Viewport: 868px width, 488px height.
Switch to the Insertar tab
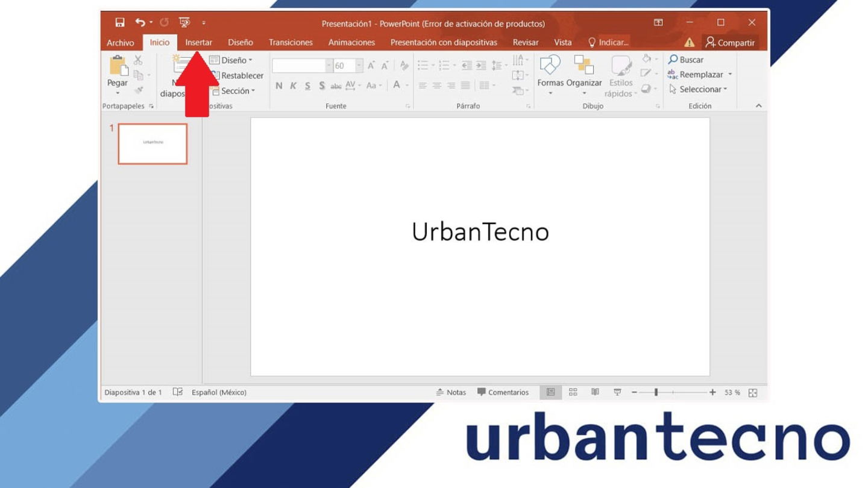coord(198,43)
